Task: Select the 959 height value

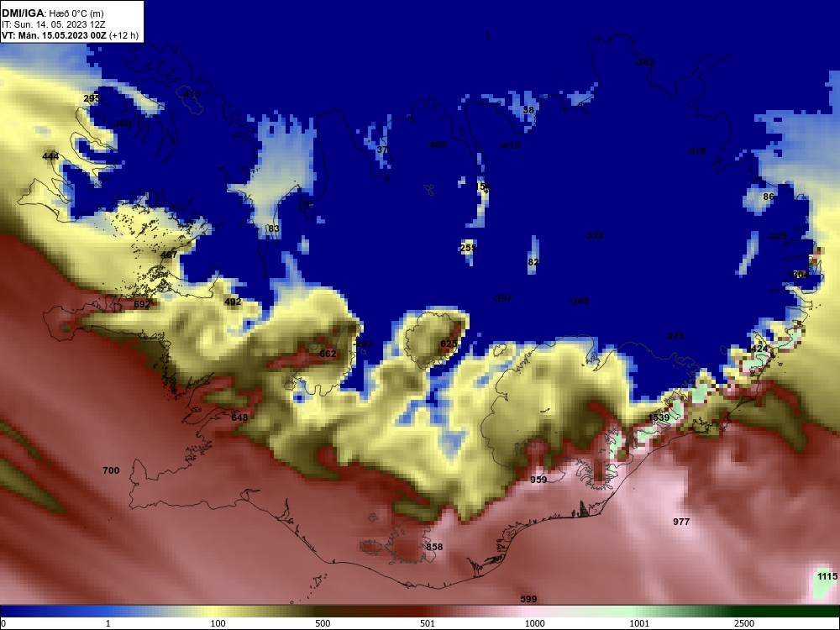Action: (538, 480)
